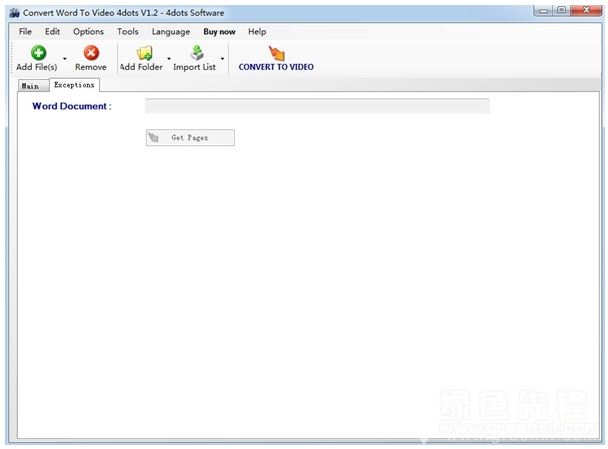Click the CONVERT TO VIDEO pointer icon
The height and width of the screenshot is (449, 608).
click(276, 53)
